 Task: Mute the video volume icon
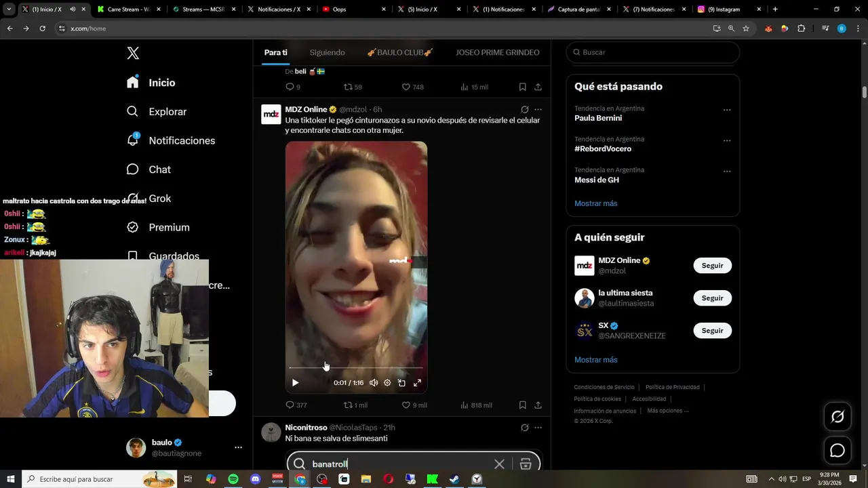374,383
